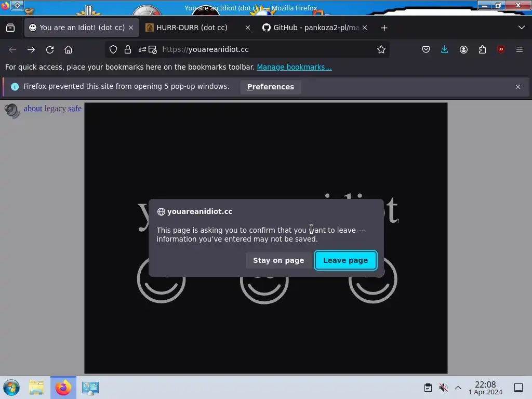Reload the current page
Image resolution: width=532 pixels, height=399 pixels.
pos(50,50)
